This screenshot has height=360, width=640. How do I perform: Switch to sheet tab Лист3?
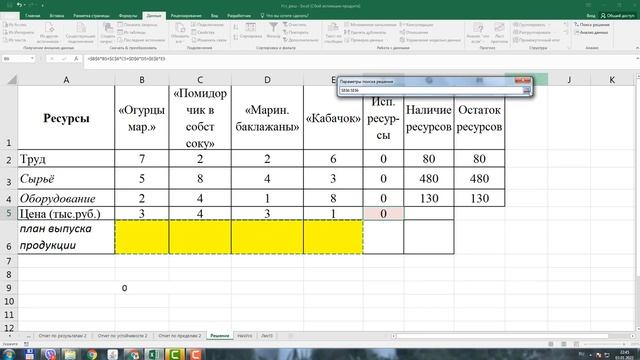[x=267, y=336]
